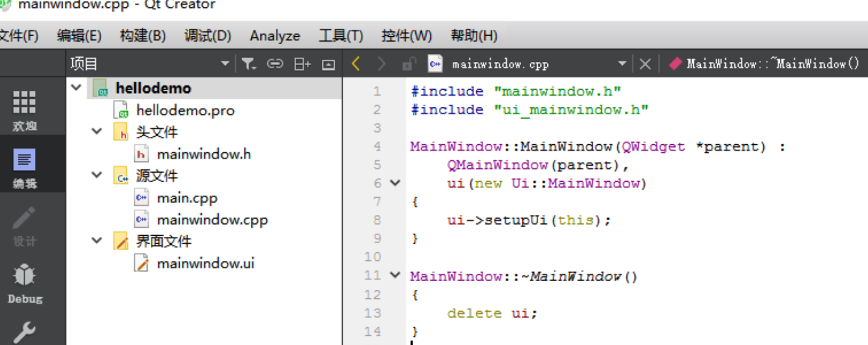Collapse the hellodemo project node
Screen dimensions: 868x345
76,88
